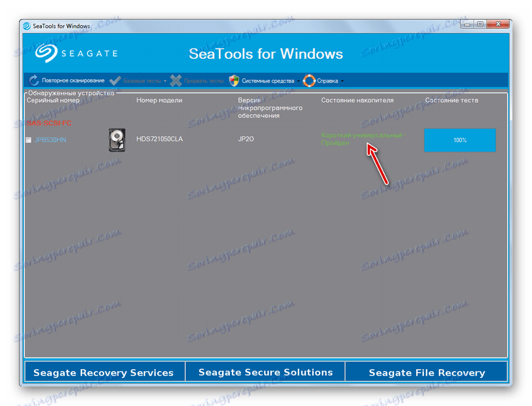Click the Basic Tests checkmark icon
Viewport: 532px width, 406px height.
click(x=115, y=80)
